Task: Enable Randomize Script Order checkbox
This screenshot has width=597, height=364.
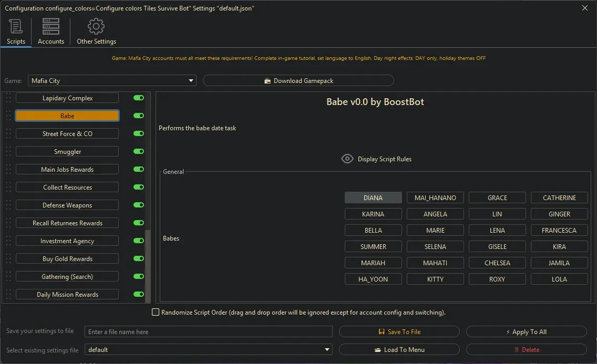Action: [156, 313]
